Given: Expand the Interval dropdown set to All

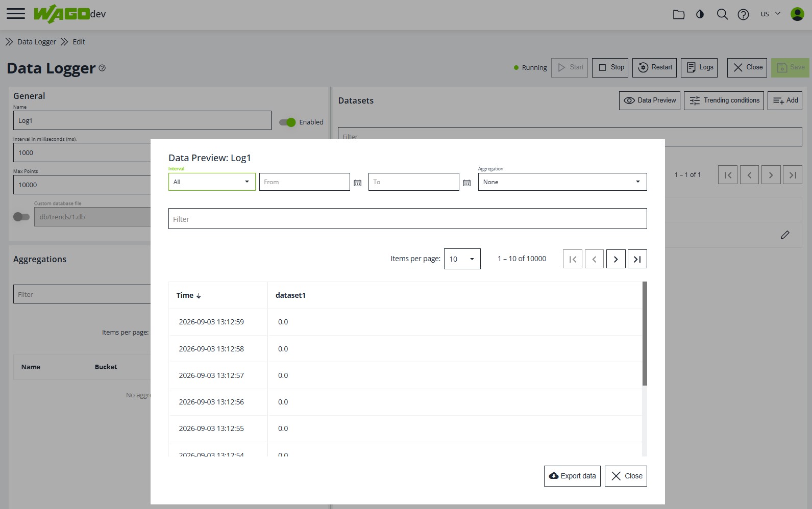Looking at the screenshot, I should click(212, 182).
